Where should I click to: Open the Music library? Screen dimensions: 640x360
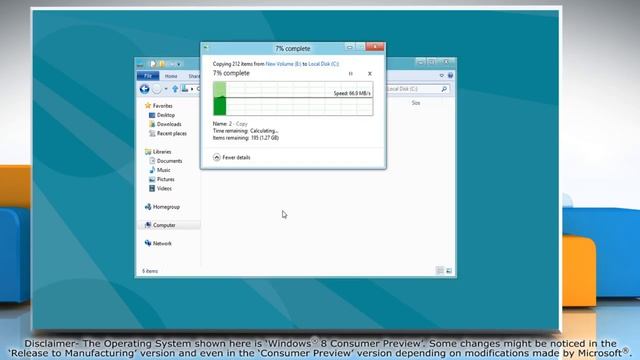coord(164,170)
